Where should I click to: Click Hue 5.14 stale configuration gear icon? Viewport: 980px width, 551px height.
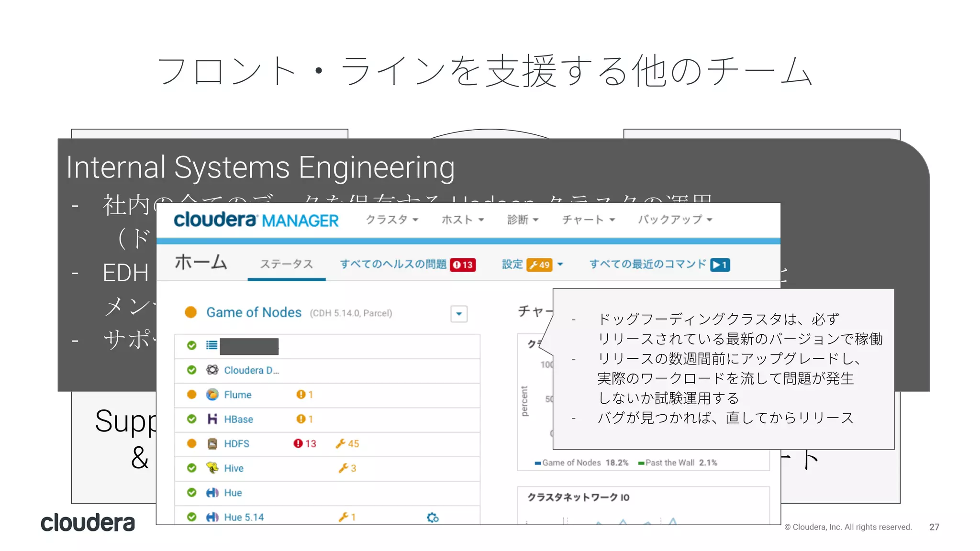433,518
